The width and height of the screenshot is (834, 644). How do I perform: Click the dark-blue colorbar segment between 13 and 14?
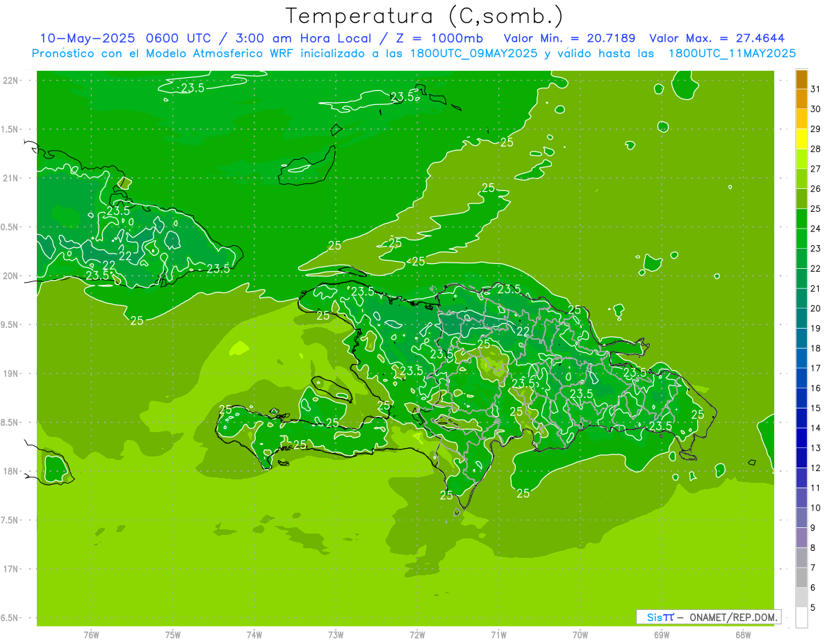(x=801, y=438)
